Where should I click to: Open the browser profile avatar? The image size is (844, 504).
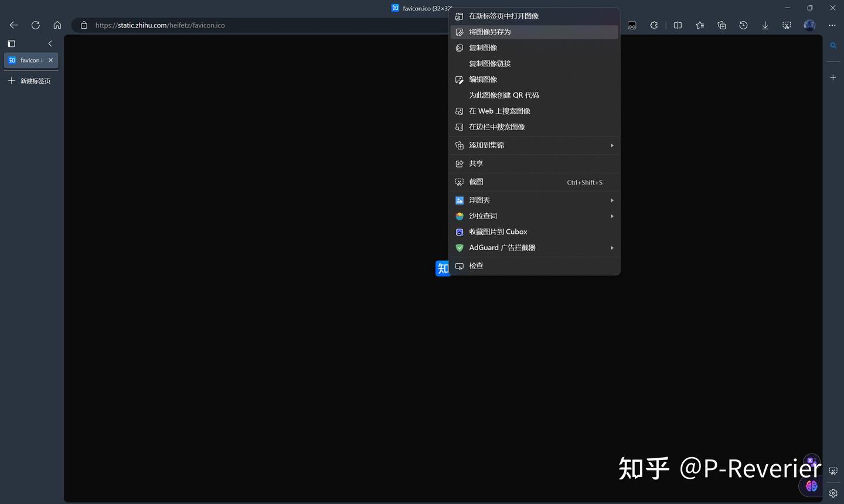coord(809,25)
